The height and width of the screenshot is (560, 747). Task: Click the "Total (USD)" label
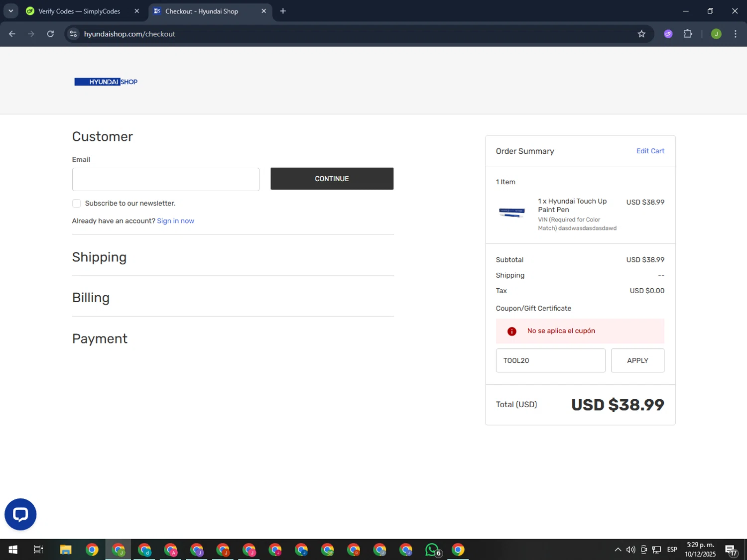pos(516,404)
